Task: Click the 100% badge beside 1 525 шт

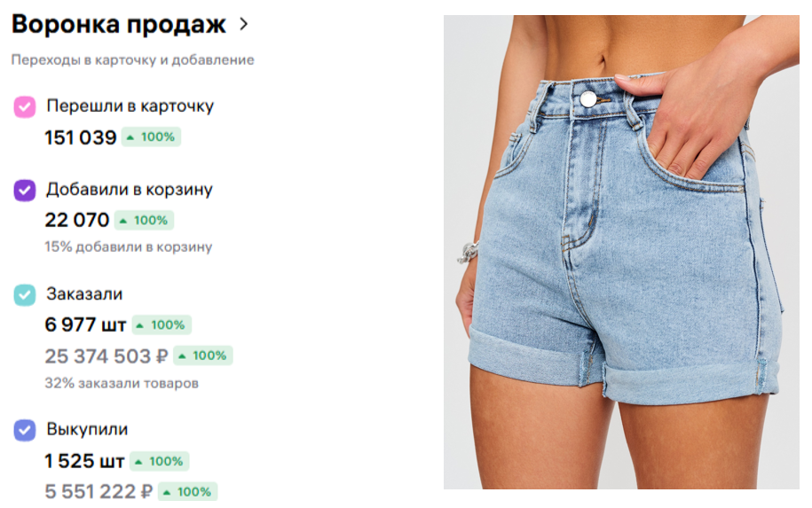Action: pos(160,461)
